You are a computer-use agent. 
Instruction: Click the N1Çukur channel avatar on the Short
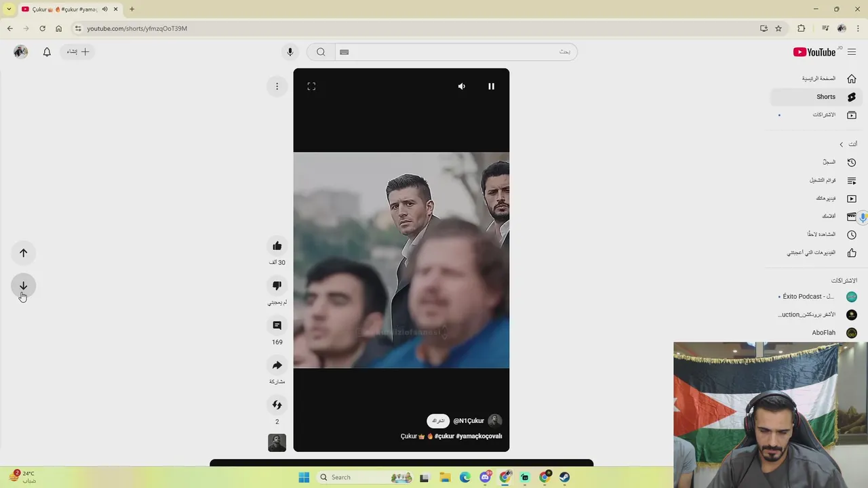tap(495, 421)
